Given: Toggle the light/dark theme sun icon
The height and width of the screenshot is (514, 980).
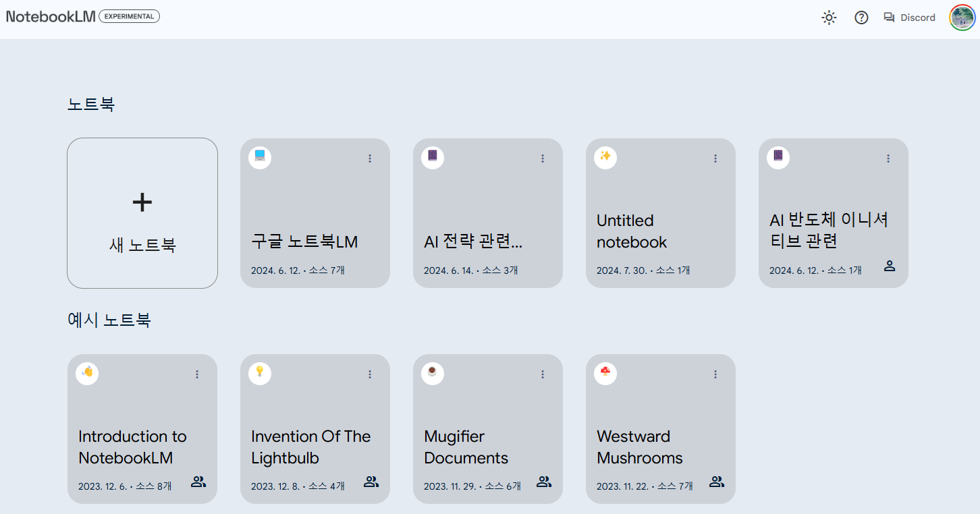Looking at the screenshot, I should coord(829,18).
